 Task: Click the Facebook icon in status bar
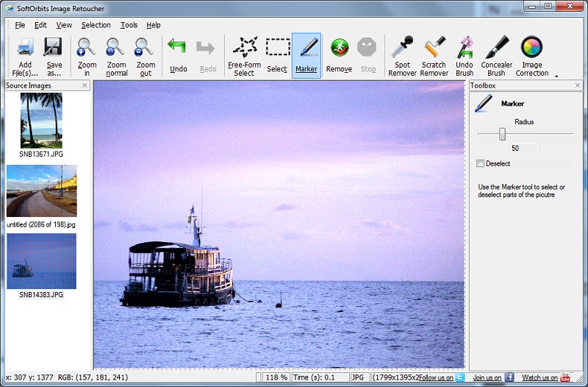pos(509,377)
